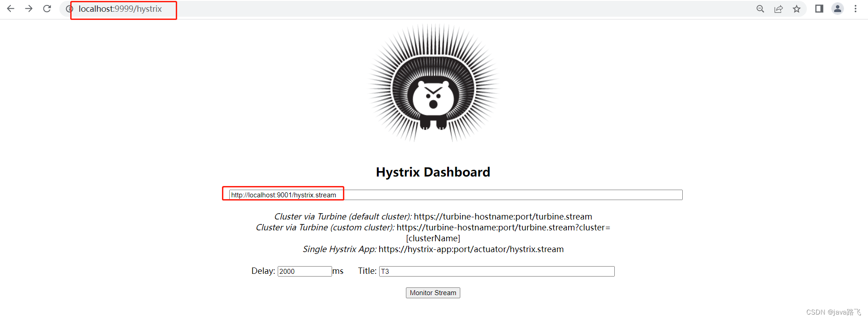Image resolution: width=868 pixels, height=320 pixels.
Task: View site information icon in address bar
Action: 69,9
